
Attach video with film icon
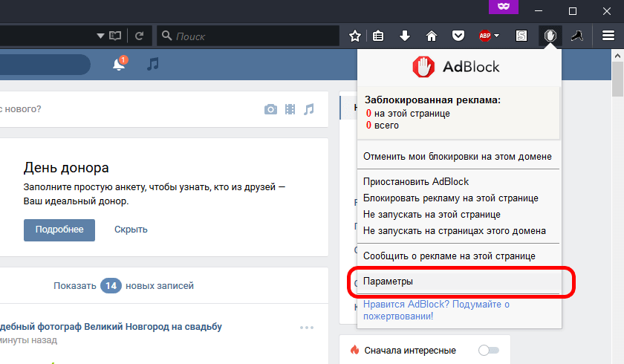(290, 109)
